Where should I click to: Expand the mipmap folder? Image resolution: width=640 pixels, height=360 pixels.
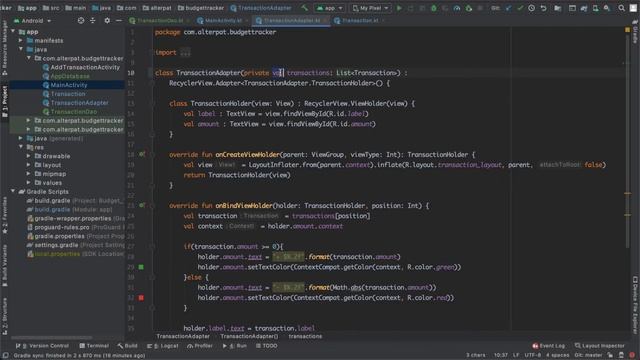[29, 174]
